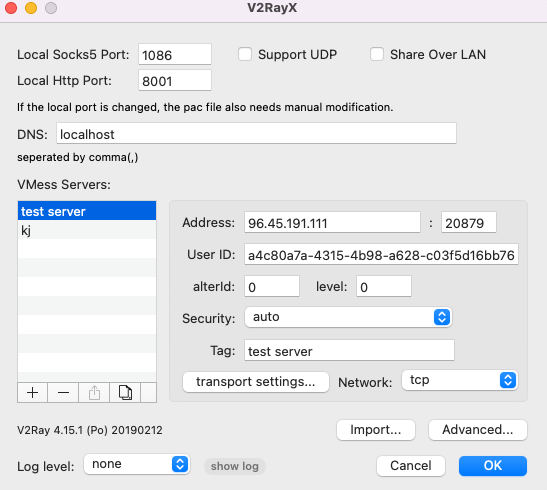
Task: Open the Security dropdown set to auto
Action: coord(348,317)
